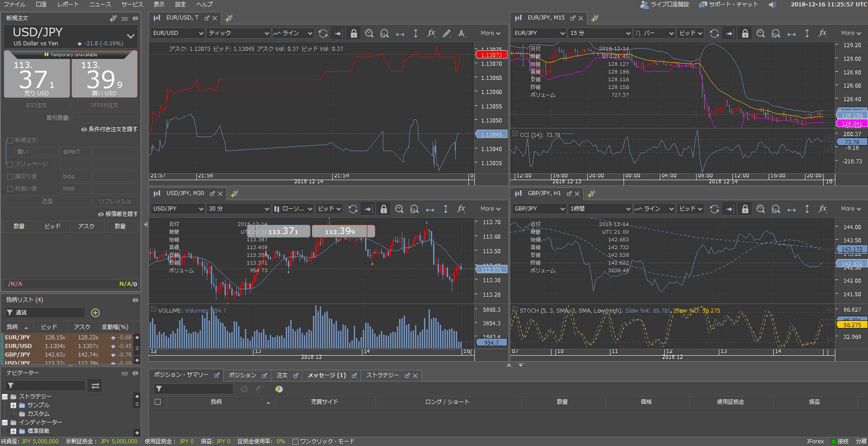Enable the ワンクリック・モード checkbox
Viewport: 868px width, 446px height.
(x=296, y=441)
